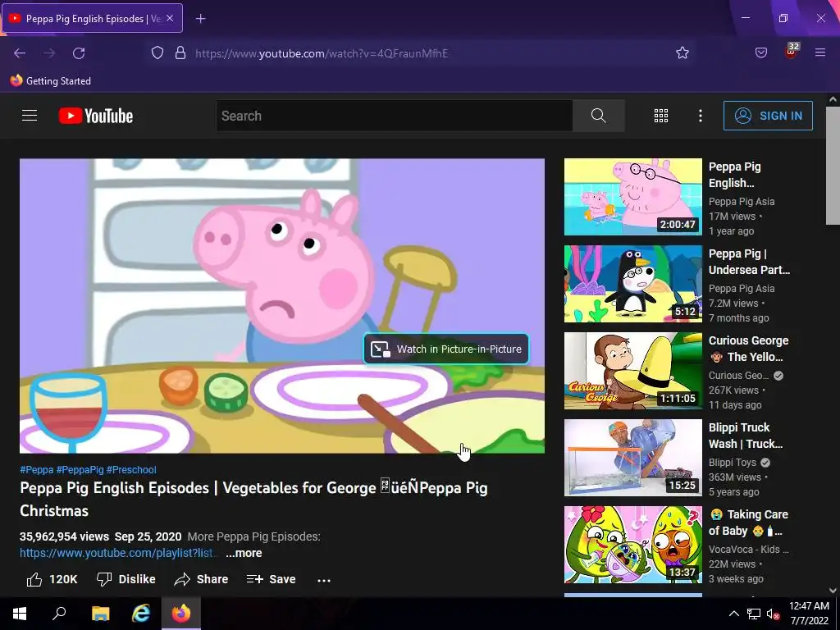Screen dimensions: 840x630
Task: Open the Blippi Truck Wash video thumbnail
Action: [x=632, y=458]
